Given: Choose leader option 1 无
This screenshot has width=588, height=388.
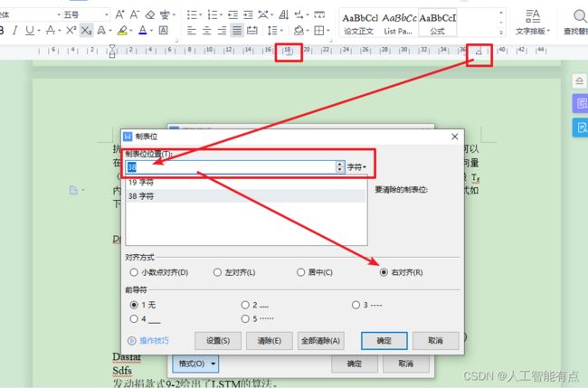Looking at the screenshot, I should tap(134, 305).
